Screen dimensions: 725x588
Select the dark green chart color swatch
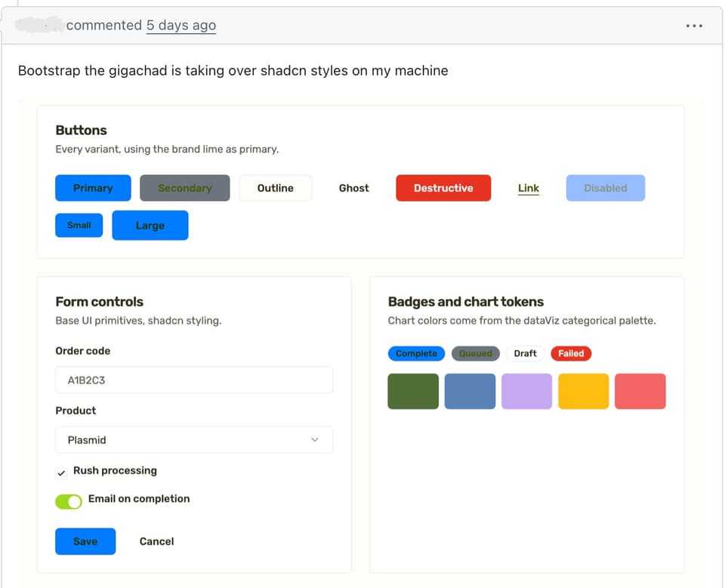pyautogui.click(x=413, y=391)
